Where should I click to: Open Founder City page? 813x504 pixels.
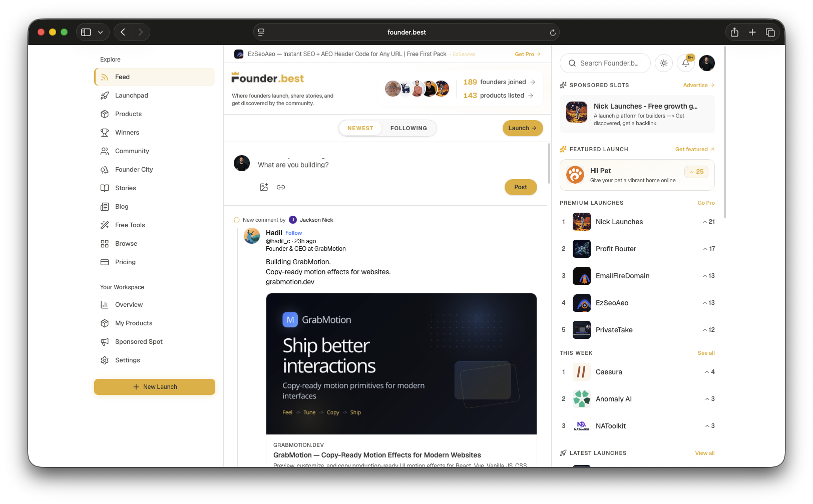(155, 170)
